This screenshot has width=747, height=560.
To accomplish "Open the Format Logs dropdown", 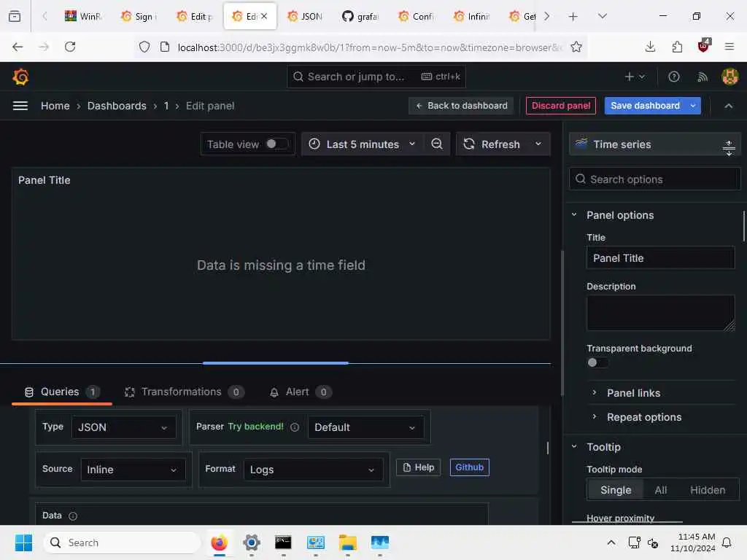I will [313, 470].
